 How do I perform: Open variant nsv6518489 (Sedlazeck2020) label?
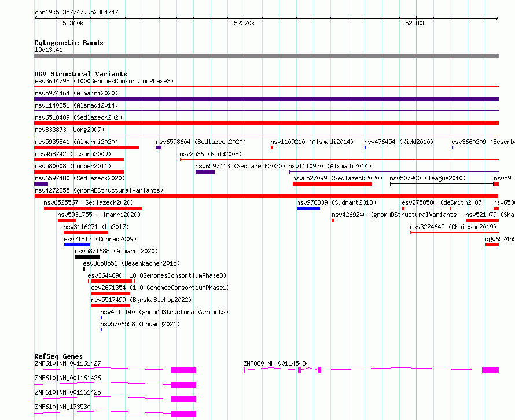pos(80,117)
